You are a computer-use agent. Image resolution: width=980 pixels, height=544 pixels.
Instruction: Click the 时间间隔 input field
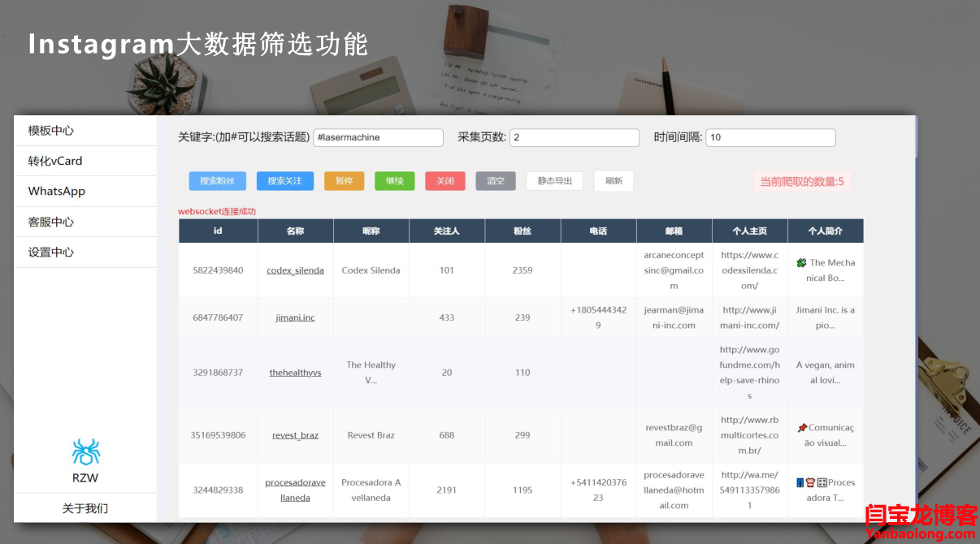pyautogui.click(x=770, y=138)
